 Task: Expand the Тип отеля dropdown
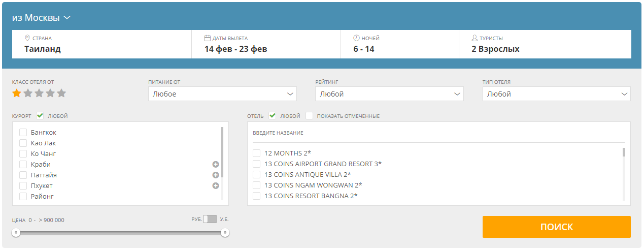pos(556,94)
